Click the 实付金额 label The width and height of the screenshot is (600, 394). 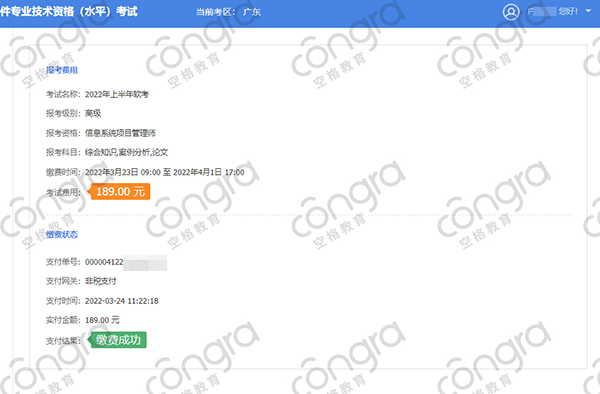pyautogui.click(x=63, y=320)
